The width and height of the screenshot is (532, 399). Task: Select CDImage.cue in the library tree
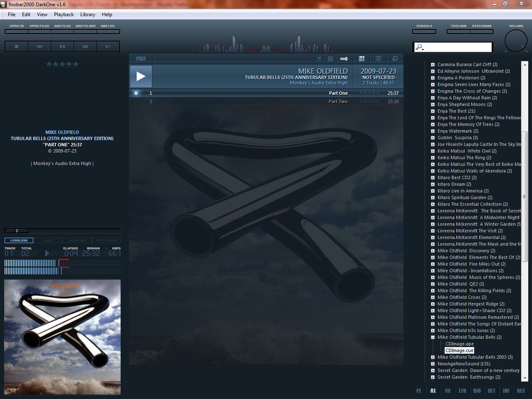(459, 350)
